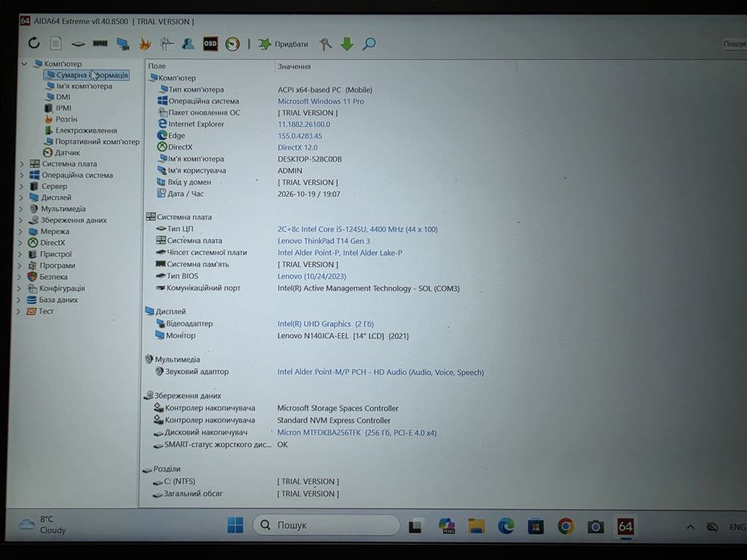Open the gauge sensor panel icon

232,44
